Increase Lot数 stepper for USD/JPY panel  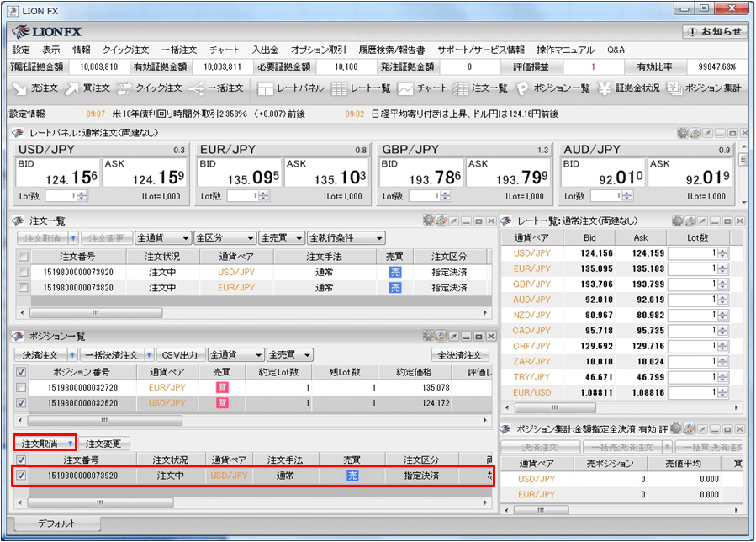82,193
